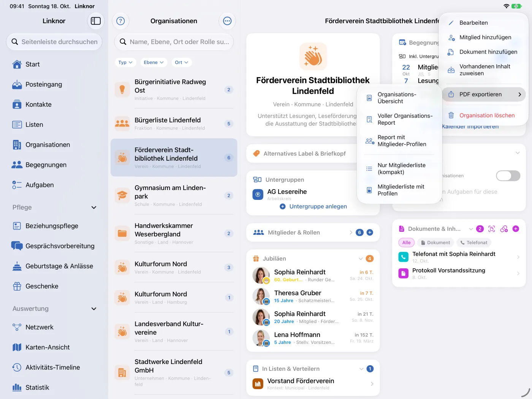Image resolution: width=532 pixels, height=399 pixels.
Task: Open Aufgaben in the sidebar
Action: pos(54,185)
